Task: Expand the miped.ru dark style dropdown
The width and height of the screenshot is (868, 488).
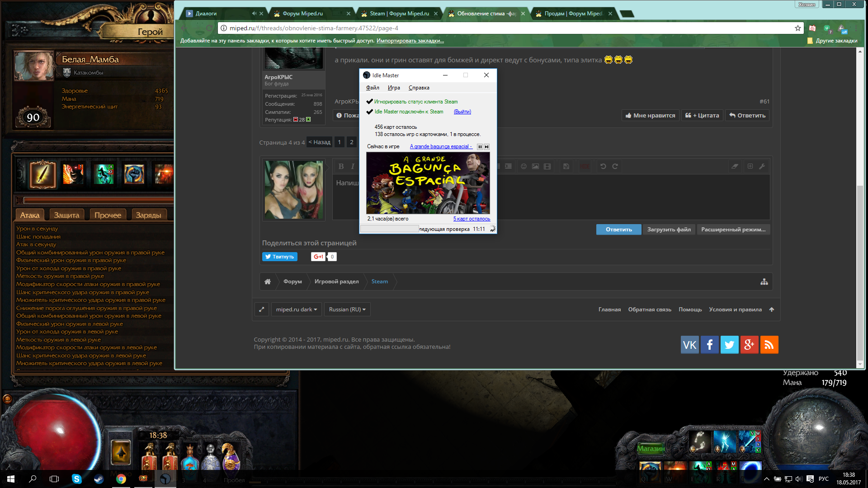Action: (x=297, y=310)
